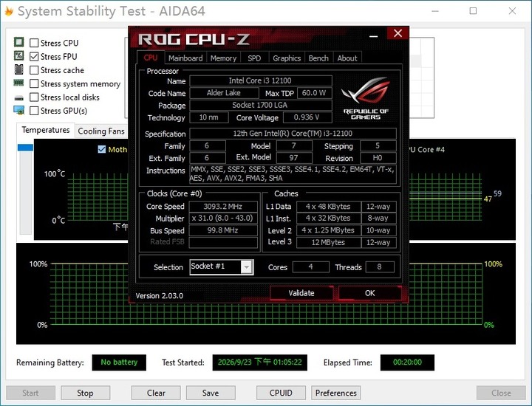Click the Package field Socket 1700 LGA
This screenshot has width=532, height=406.
(x=261, y=105)
